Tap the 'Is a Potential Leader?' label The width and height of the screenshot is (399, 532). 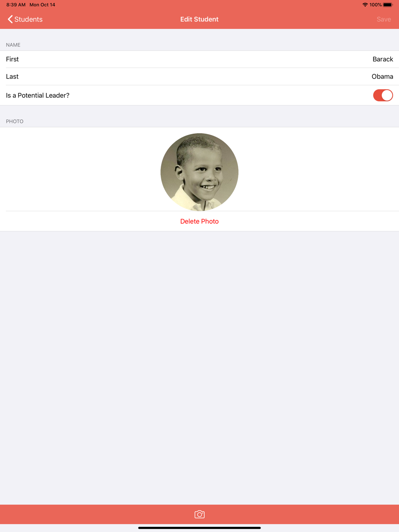tap(38, 95)
